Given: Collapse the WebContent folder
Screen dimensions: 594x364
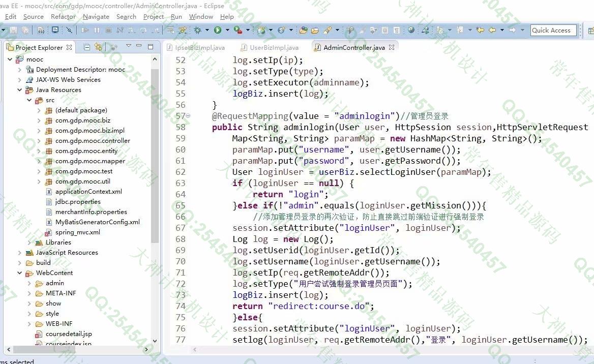Looking at the screenshot, I should pos(20,273).
